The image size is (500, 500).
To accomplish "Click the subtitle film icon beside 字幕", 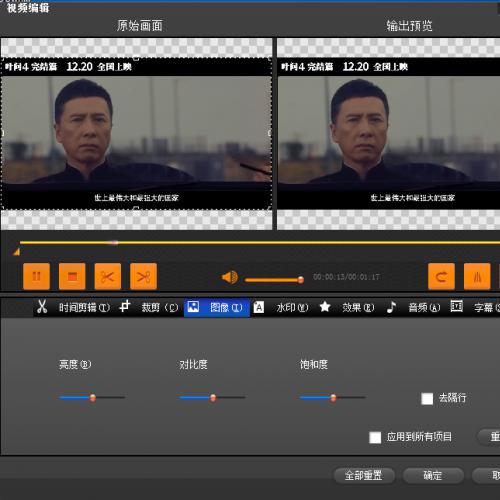I will [x=457, y=306].
